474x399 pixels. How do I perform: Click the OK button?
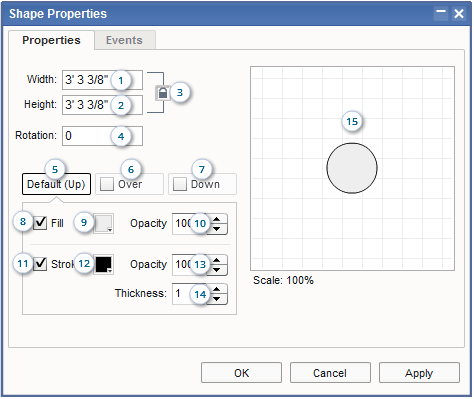pos(241,373)
